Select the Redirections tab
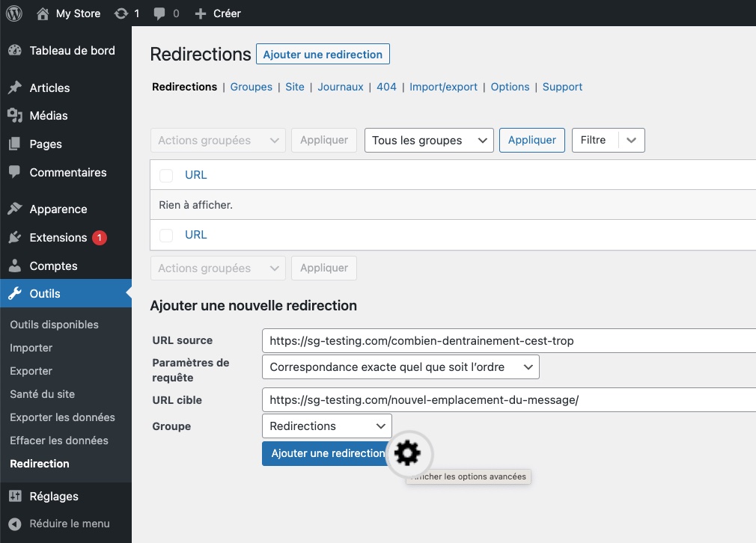This screenshot has width=756, height=543. click(x=185, y=87)
